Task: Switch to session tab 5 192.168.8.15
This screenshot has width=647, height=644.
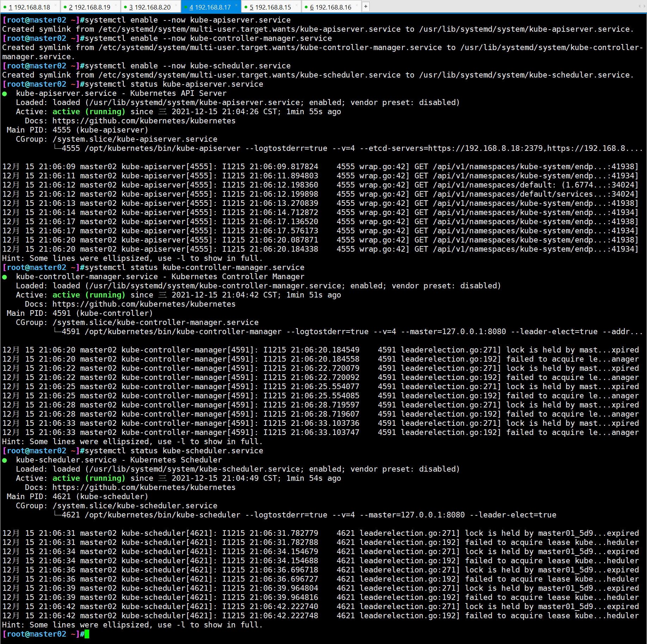Action: tap(271, 7)
